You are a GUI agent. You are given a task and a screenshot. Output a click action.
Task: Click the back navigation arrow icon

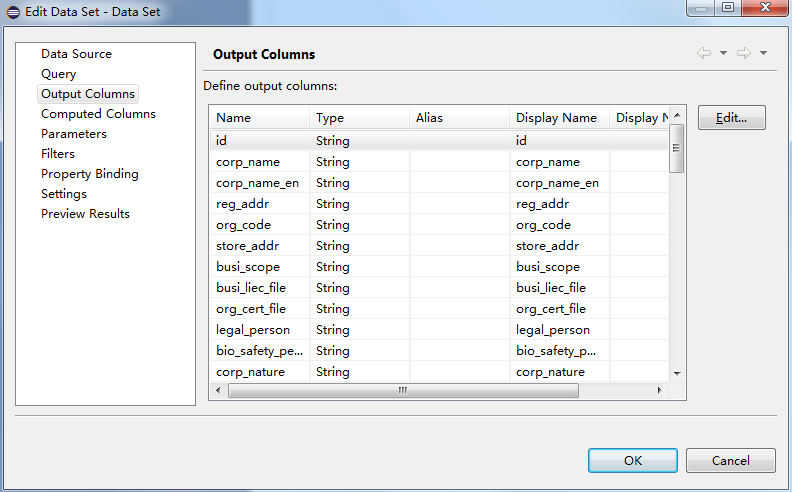pyautogui.click(x=704, y=53)
